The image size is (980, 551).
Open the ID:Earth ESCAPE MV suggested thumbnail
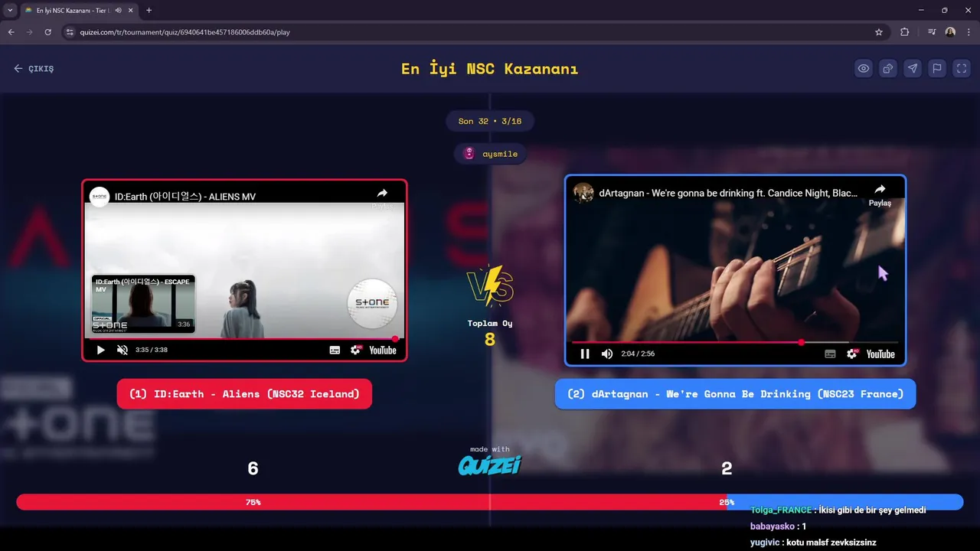(143, 304)
